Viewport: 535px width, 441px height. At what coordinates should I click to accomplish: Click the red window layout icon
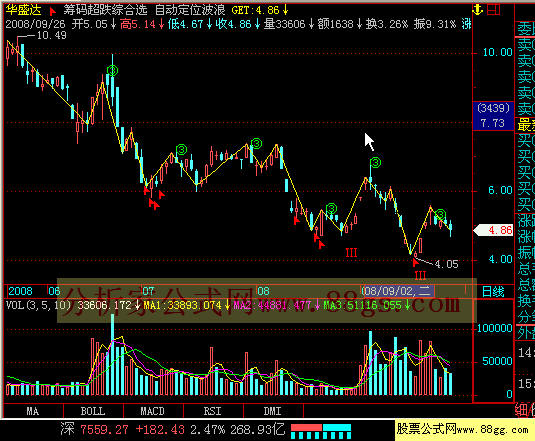[x=494, y=10]
